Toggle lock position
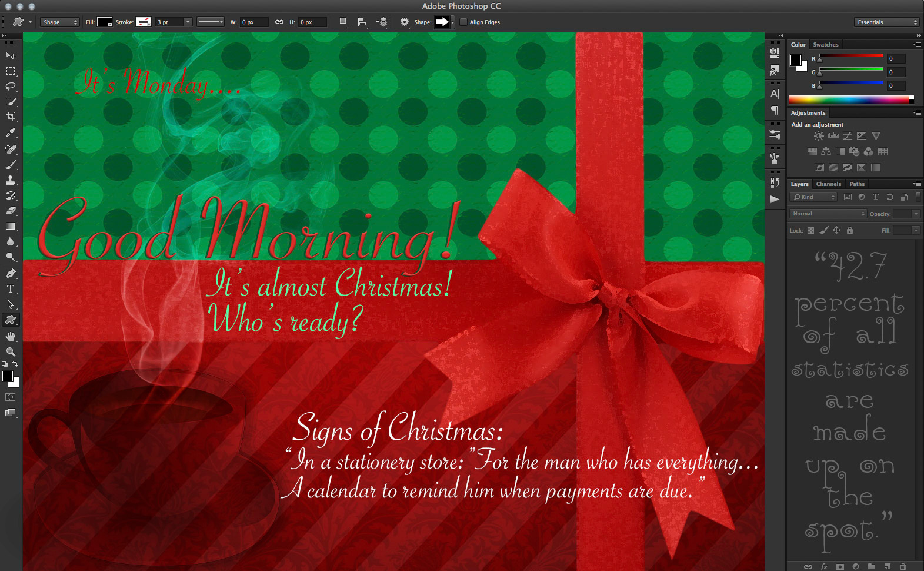This screenshot has width=924, height=571. [x=836, y=231]
